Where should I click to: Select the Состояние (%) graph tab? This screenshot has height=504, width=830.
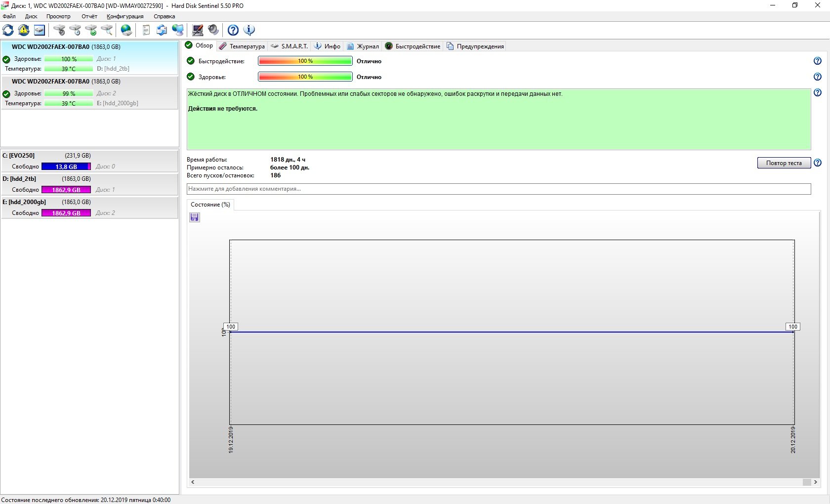(210, 205)
